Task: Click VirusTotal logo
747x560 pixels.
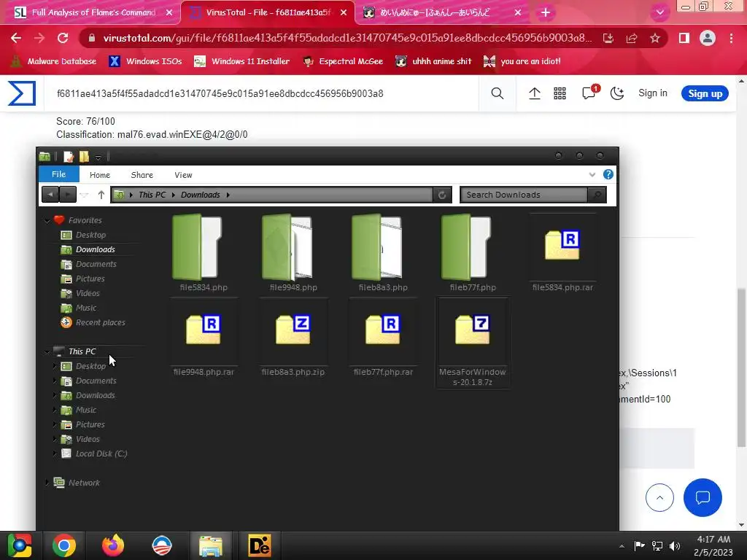Action: 21,93
